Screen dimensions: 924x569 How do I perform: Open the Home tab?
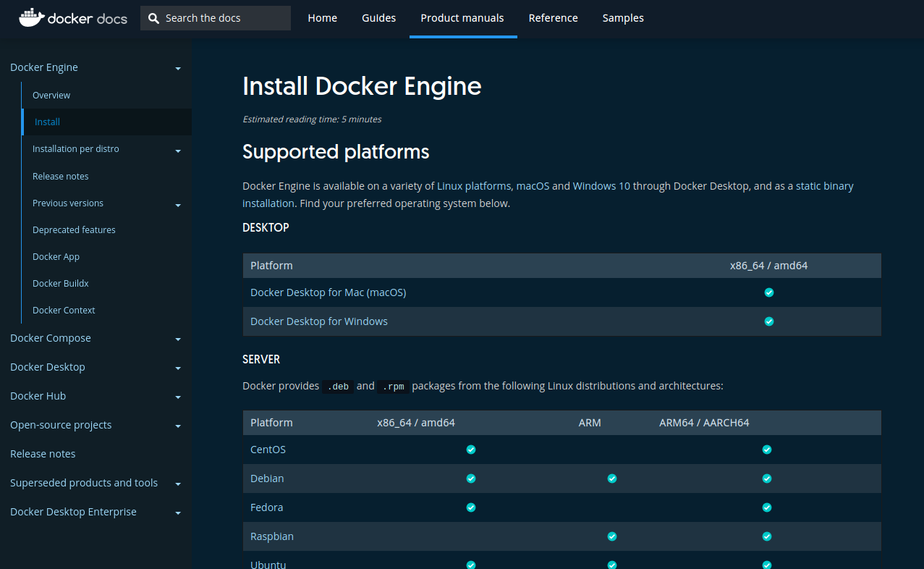pos(322,18)
